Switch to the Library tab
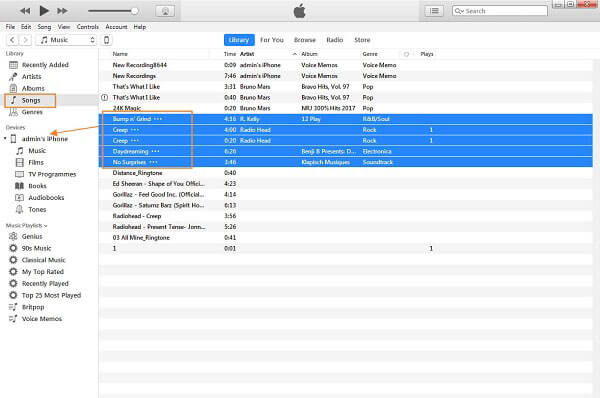600x398 pixels. (x=239, y=40)
